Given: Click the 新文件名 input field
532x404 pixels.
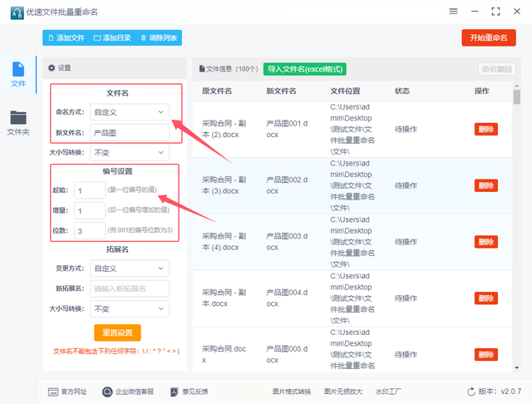Looking at the screenshot, I should [130, 133].
